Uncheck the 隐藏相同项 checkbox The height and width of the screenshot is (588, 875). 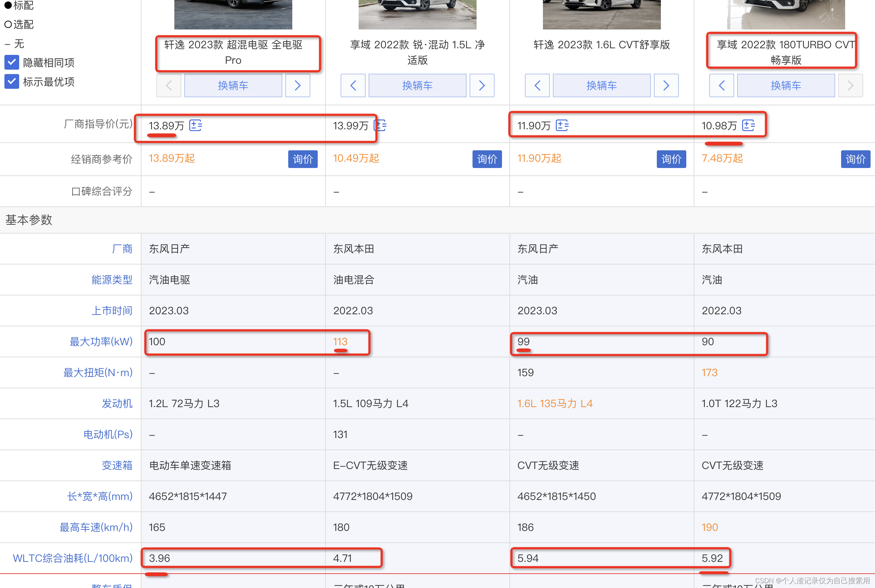click(x=12, y=62)
